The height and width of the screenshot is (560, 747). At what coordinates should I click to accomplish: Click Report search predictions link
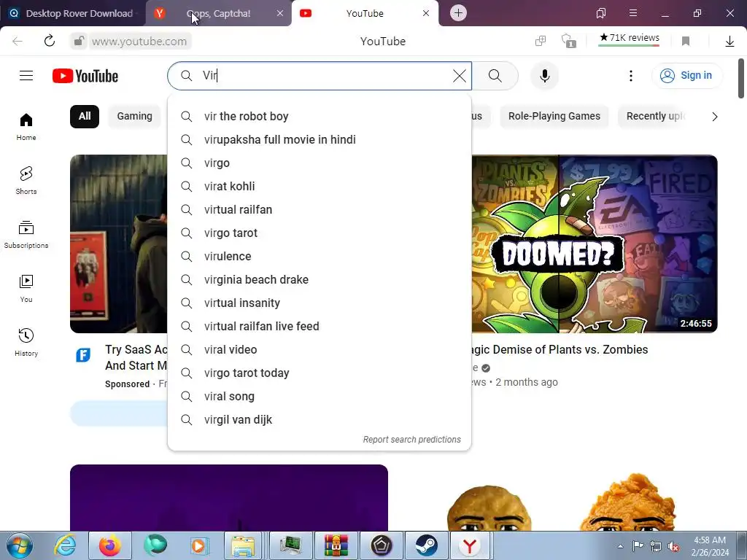pos(411,440)
